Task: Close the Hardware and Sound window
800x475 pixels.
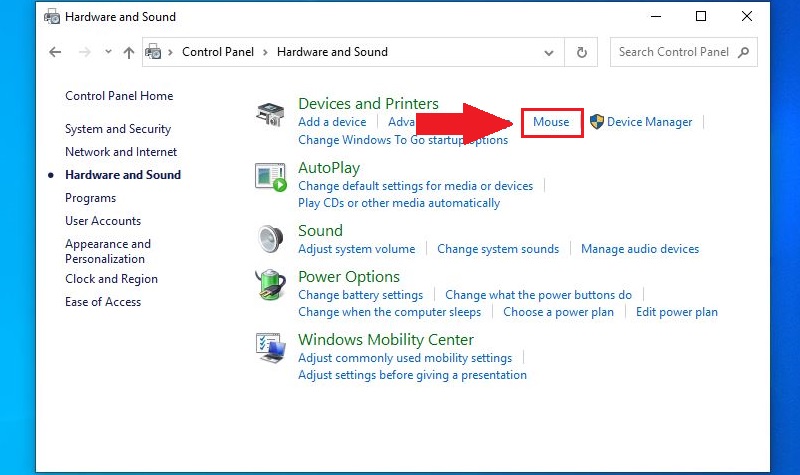Action: tap(746, 17)
